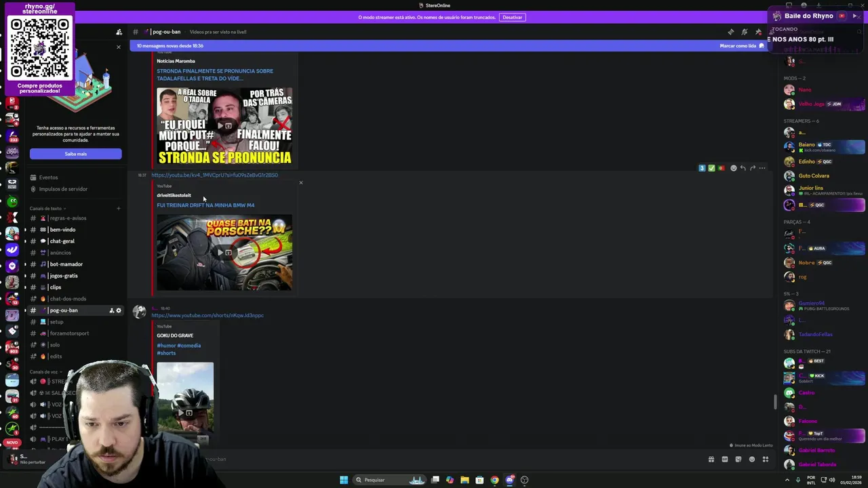The width and height of the screenshot is (868, 488).
Task: Open Google Chrome from taskbar
Action: pos(494,480)
